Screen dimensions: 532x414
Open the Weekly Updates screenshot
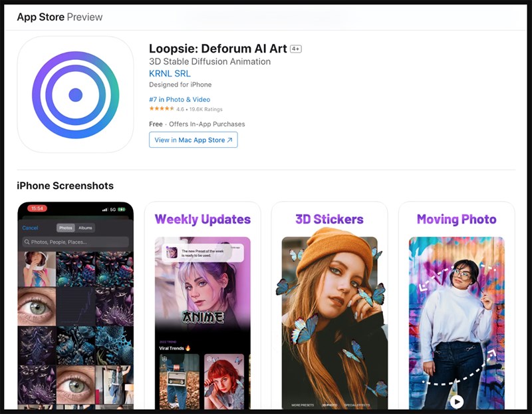[x=203, y=306]
